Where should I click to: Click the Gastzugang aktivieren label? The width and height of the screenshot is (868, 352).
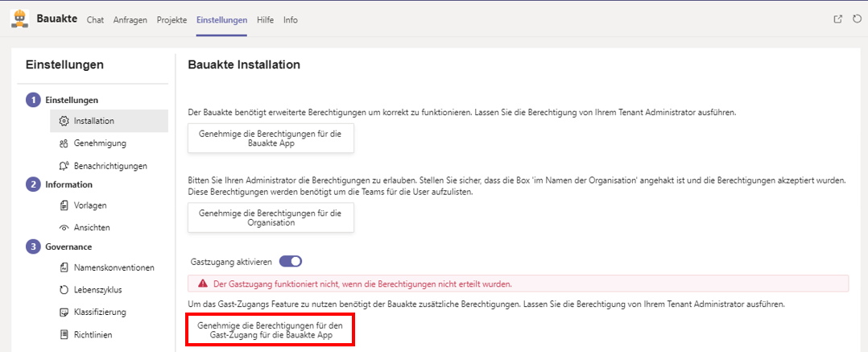[231, 261]
